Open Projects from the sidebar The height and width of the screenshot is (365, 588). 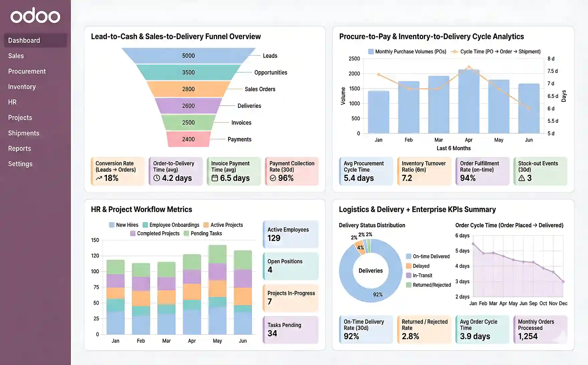click(x=20, y=117)
